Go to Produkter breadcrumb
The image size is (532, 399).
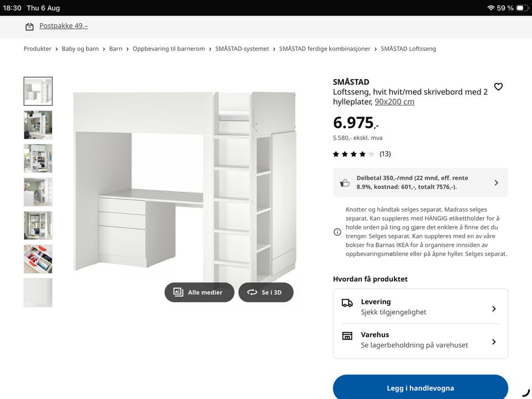(x=37, y=49)
